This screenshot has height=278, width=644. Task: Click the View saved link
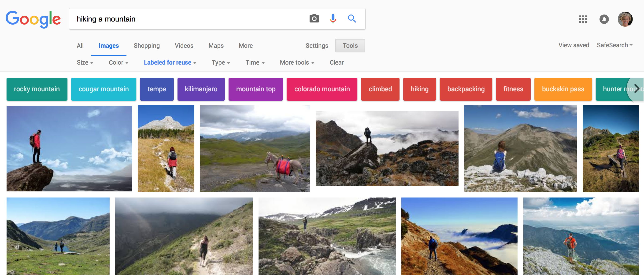click(574, 45)
